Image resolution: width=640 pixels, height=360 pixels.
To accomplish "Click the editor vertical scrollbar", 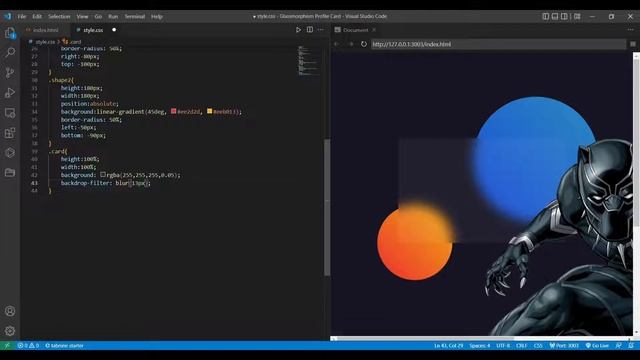I will (x=327, y=207).
